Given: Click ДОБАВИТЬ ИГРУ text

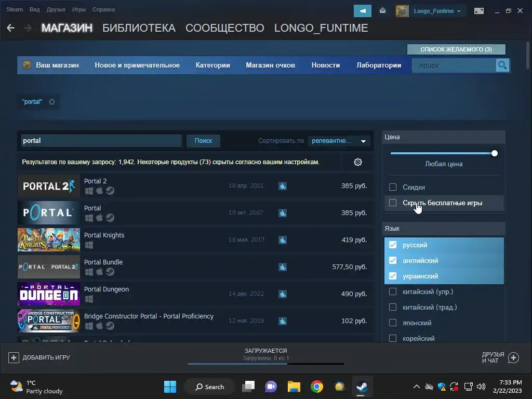Looking at the screenshot, I should (x=46, y=357).
